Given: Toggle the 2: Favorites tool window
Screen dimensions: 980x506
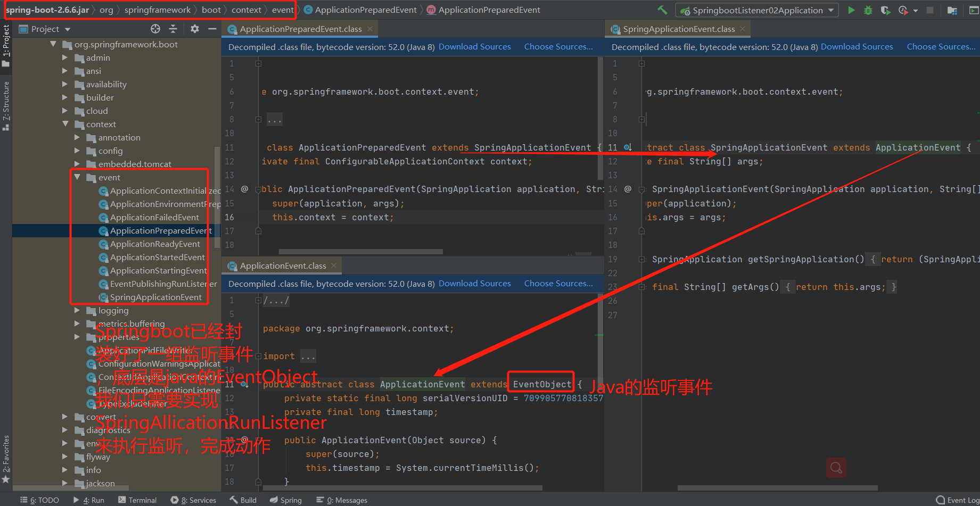Looking at the screenshot, I should click(6, 459).
